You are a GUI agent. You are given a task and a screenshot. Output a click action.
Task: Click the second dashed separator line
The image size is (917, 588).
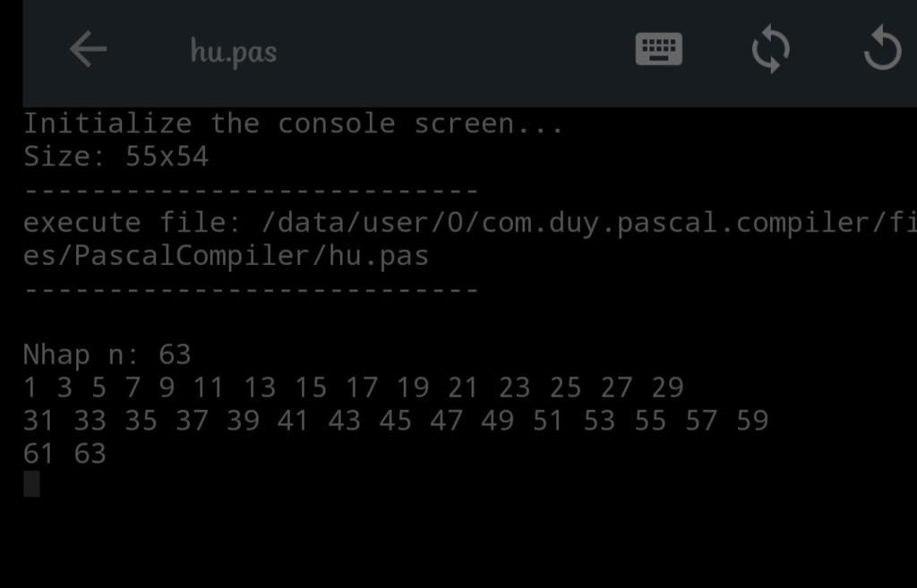[x=251, y=290]
